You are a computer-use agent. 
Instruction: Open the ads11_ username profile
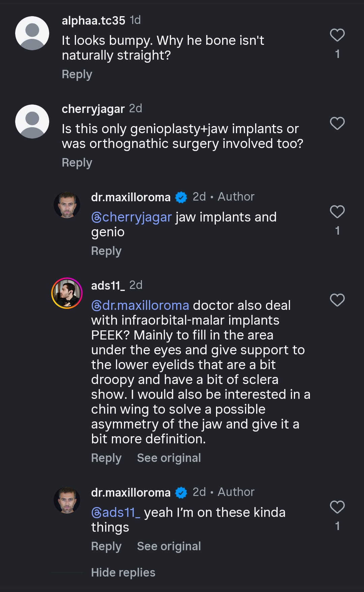point(108,286)
